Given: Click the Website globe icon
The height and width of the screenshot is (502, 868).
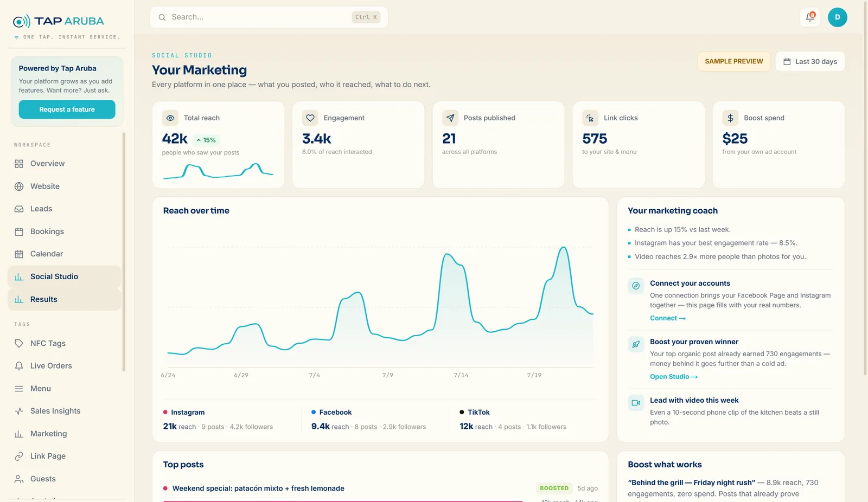Looking at the screenshot, I should tap(19, 186).
